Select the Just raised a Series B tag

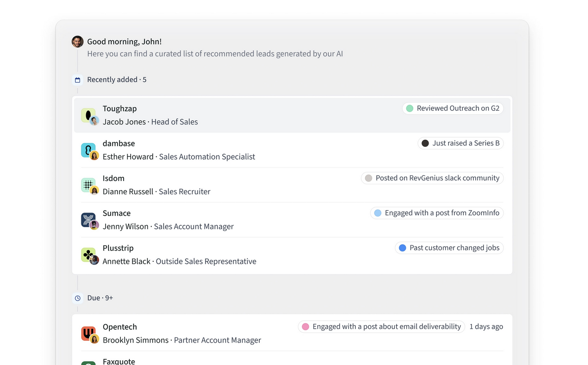tap(460, 143)
